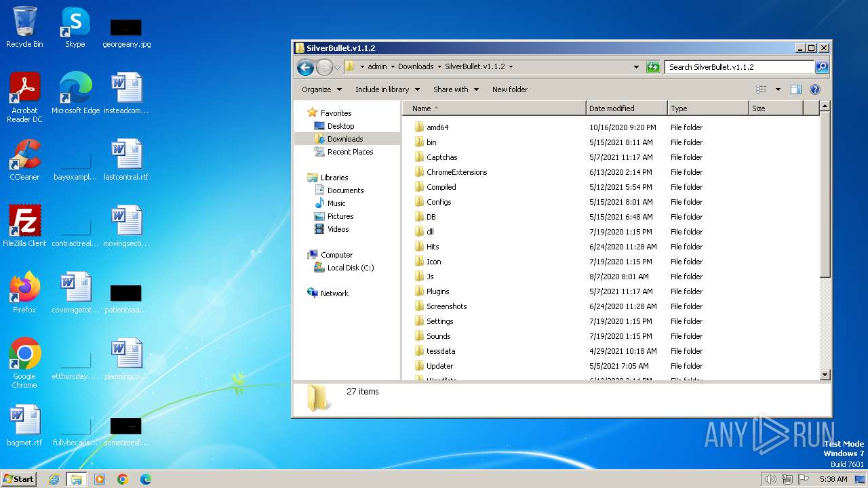
Task: Click the Forward navigation arrow in Explorer
Action: (325, 67)
